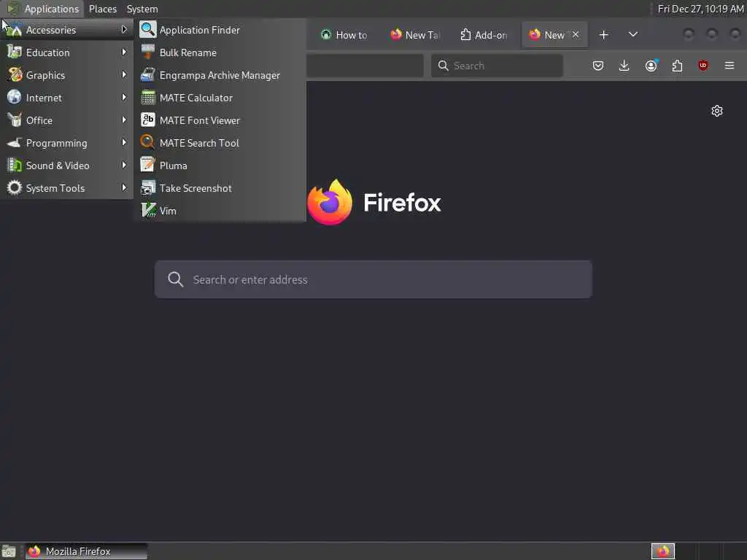The width and height of the screenshot is (747, 560).
Task: Expand the Graphics submenu
Action: coord(66,75)
